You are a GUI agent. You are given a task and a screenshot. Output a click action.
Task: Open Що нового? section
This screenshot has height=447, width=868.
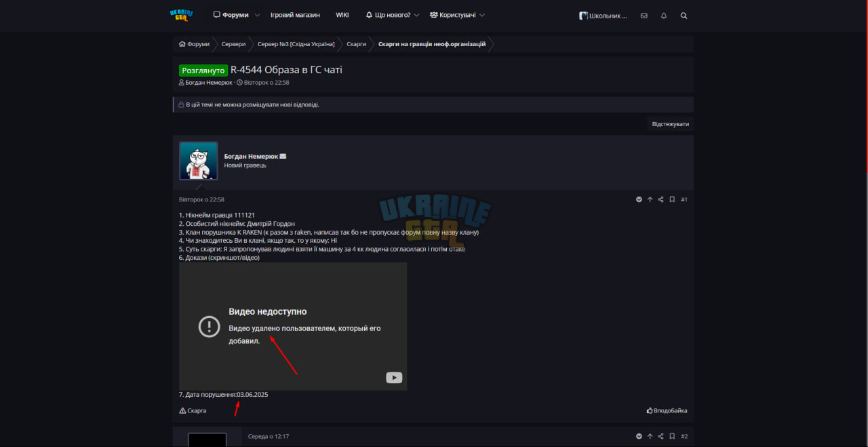(x=388, y=15)
